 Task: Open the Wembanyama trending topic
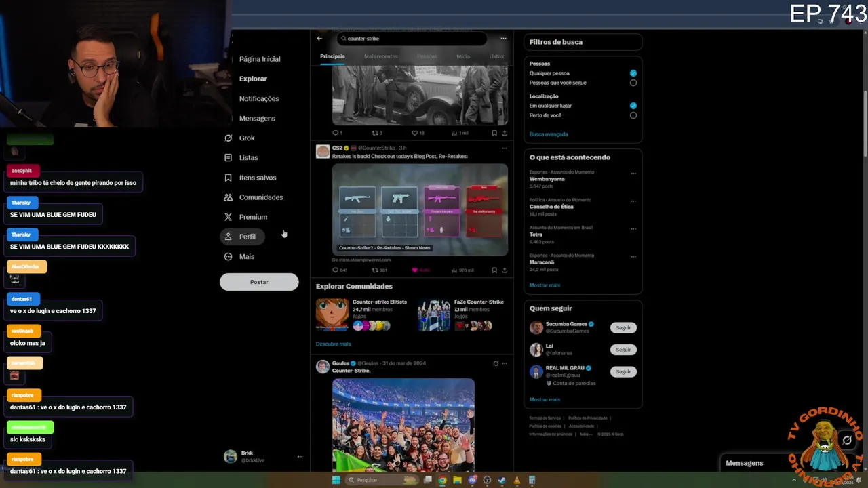coord(547,179)
